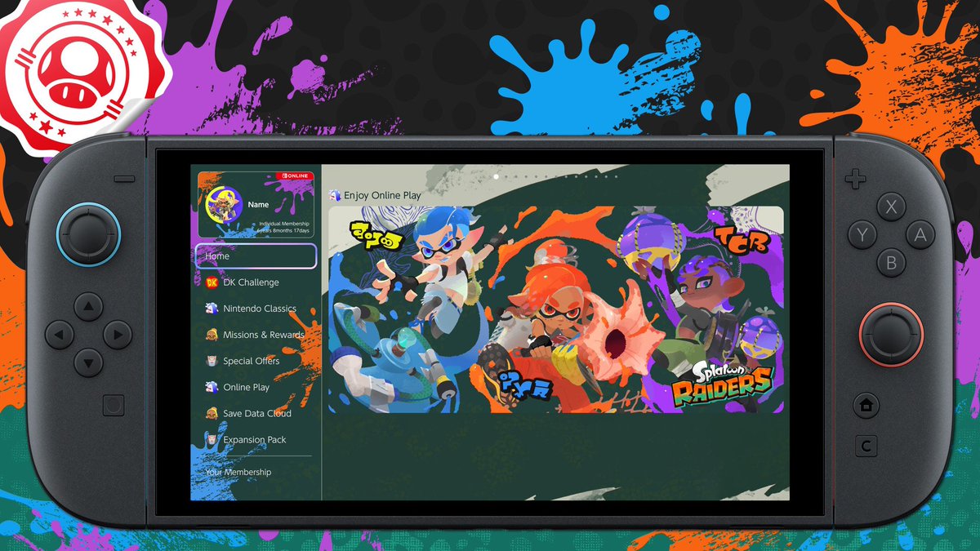Screen dimensions: 980x551
Task: Select the Expansion Pack menu entry
Action: [x=256, y=440]
